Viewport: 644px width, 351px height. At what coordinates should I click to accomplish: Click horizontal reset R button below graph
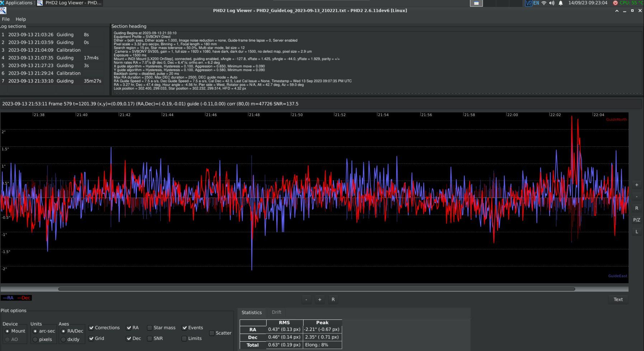[x=333, y=299]
